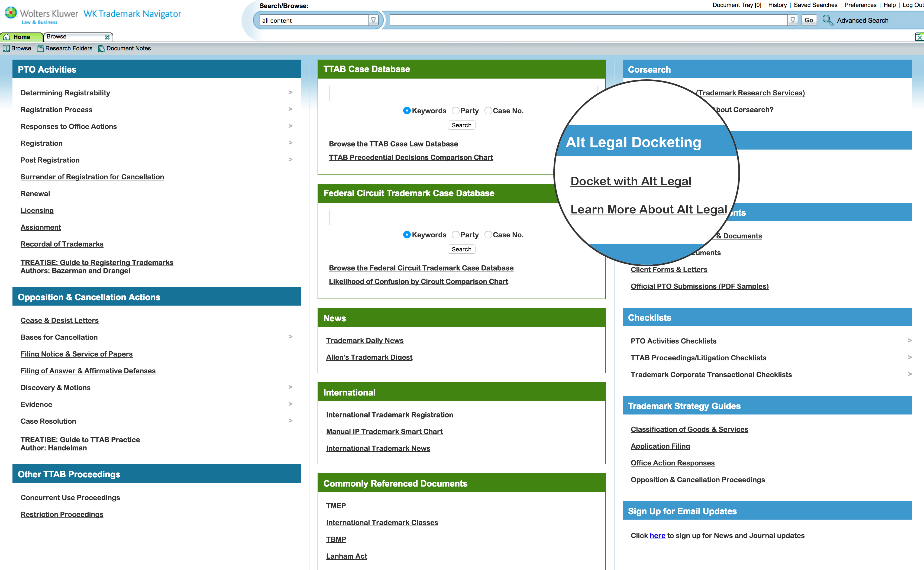Open Document Tray [0]

click(x=737, y=5)
